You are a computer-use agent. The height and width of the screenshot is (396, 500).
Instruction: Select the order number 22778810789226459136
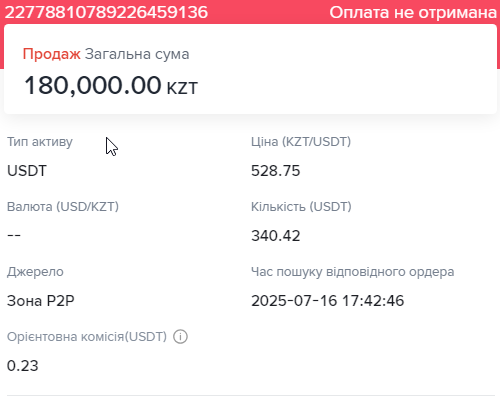pos(106,12)
